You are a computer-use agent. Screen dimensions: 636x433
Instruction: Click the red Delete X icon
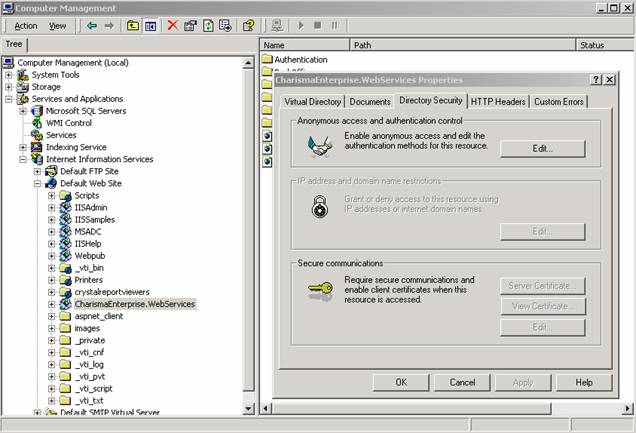[173, 25]
